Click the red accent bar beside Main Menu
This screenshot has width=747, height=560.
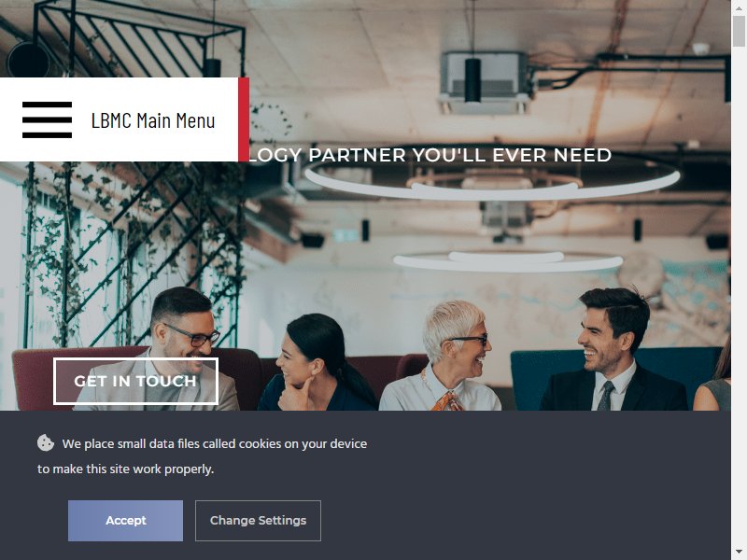(x=244, y=119)
